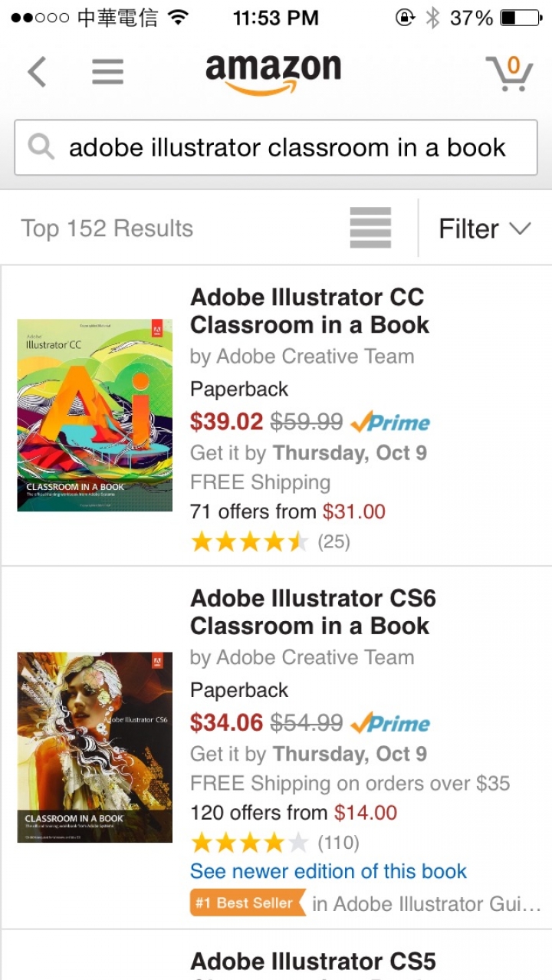
Task: Tap the back arrow icon
Action: click(x=38, y=72)
